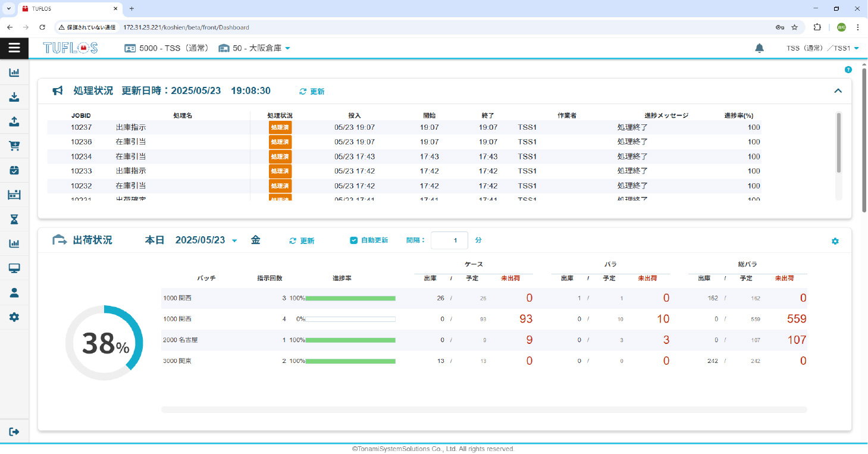Open the saved passwords key icon

pyautogui.click(x=780, y=27)
